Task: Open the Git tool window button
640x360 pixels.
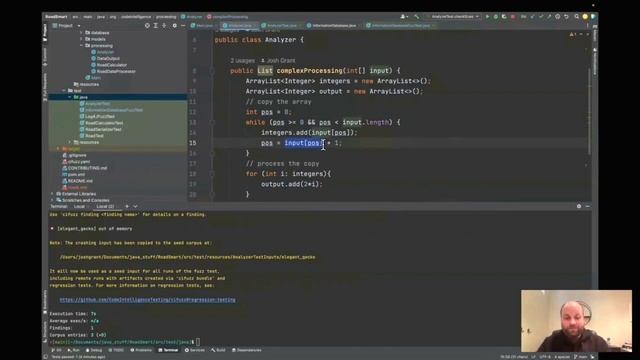Action: pyautogui.click(x=56, y=350)
